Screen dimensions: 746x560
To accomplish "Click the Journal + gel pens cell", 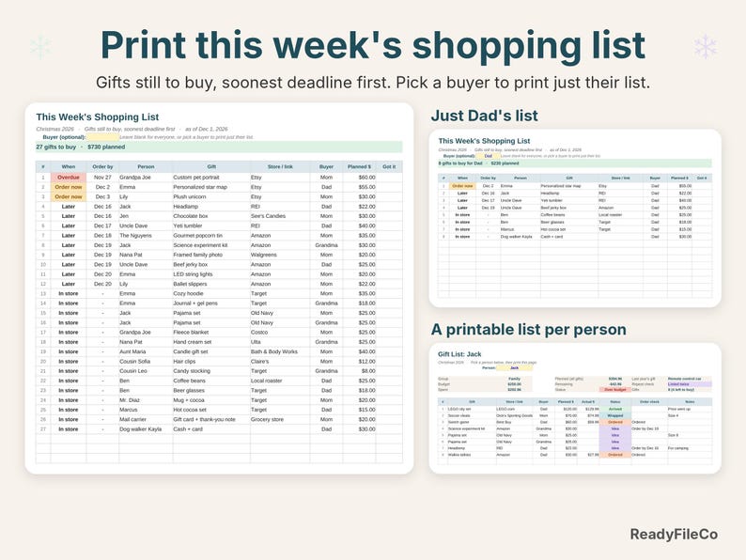I will (211, 303).
